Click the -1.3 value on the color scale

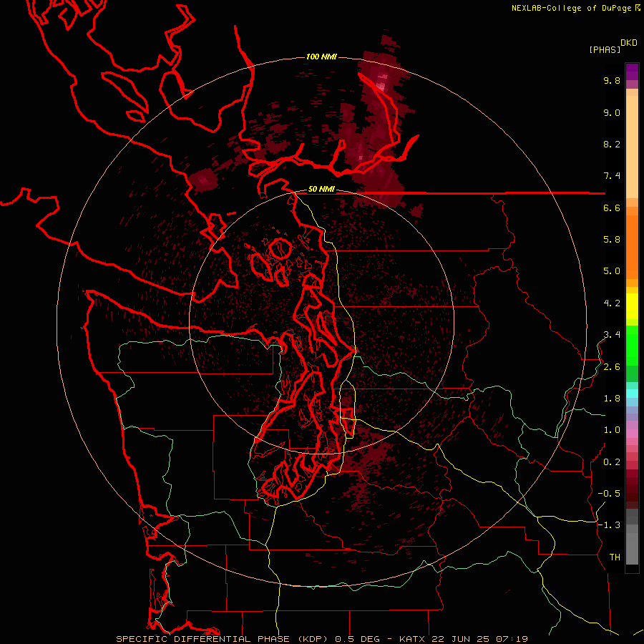(609, 525)
